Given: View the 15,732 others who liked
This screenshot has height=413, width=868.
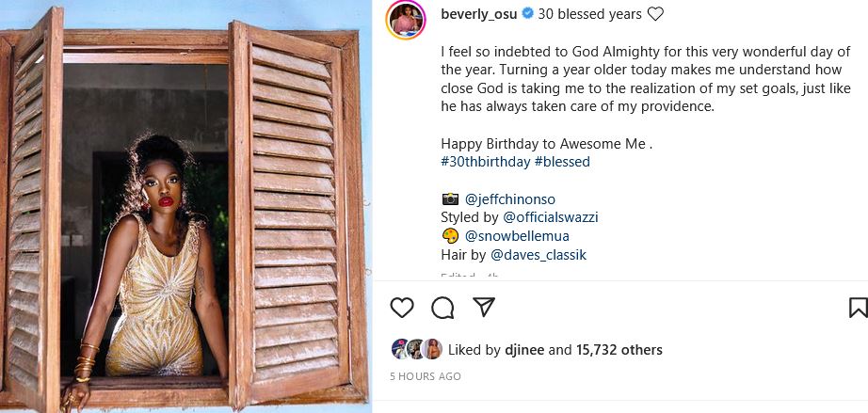Looking at the screenshot, I should (x=619, y=350).
